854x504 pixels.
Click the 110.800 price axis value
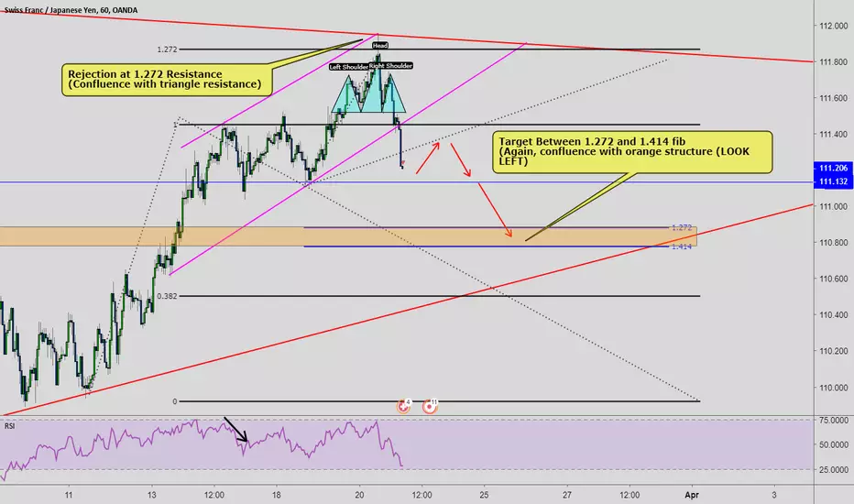tap(833, 243)
